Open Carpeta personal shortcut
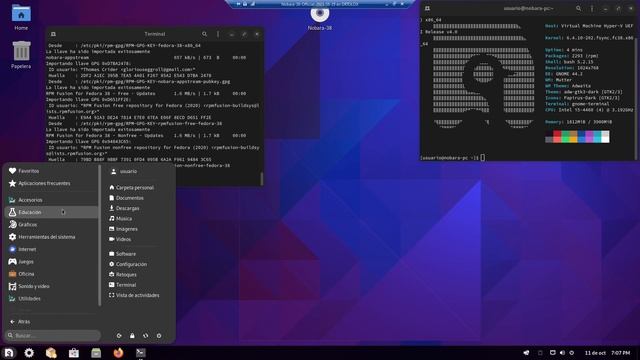Viewport: 640px width, 360px height. coord(131,187)
